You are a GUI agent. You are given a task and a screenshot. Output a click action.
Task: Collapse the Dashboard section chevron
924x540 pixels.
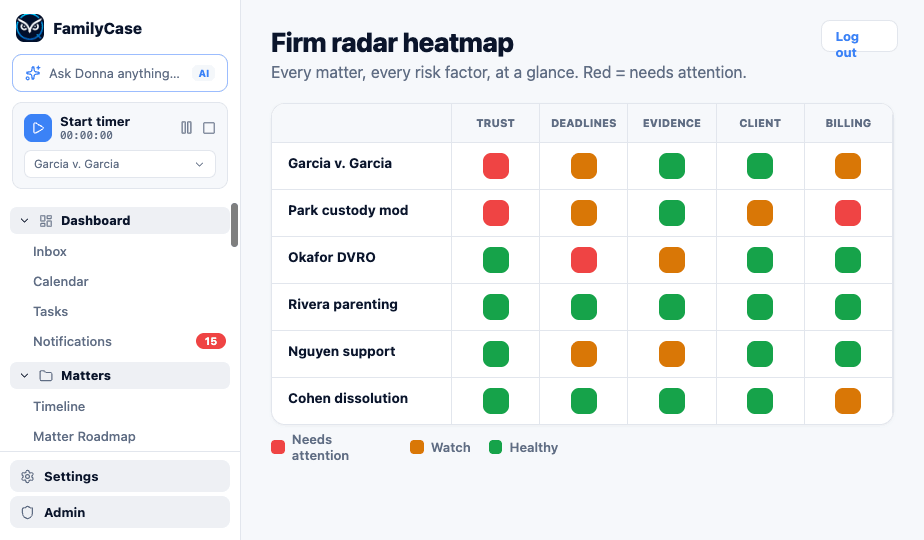24,220
